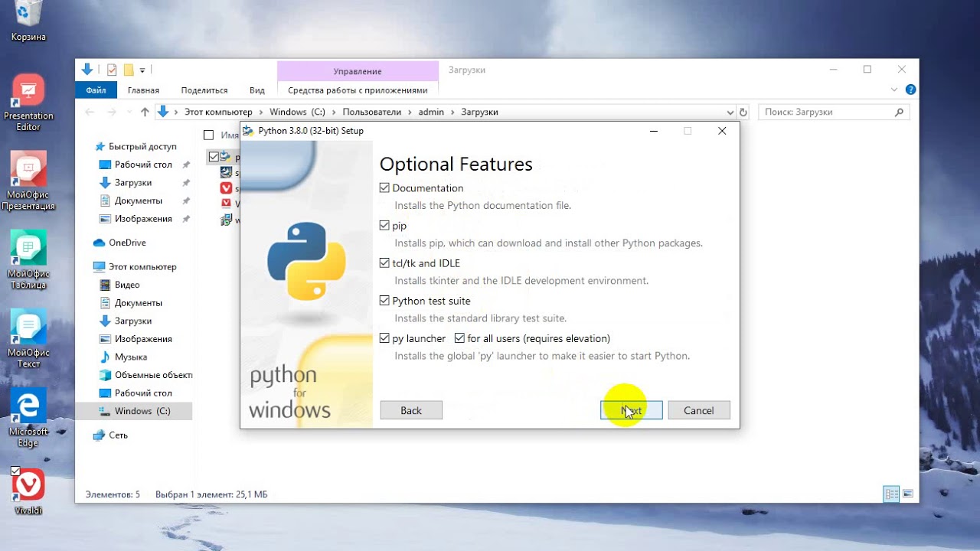Image resolution: width=980 pixels, height=551 pixels.
Task: Click the Back button in Python setup
Action: point(411,410)
